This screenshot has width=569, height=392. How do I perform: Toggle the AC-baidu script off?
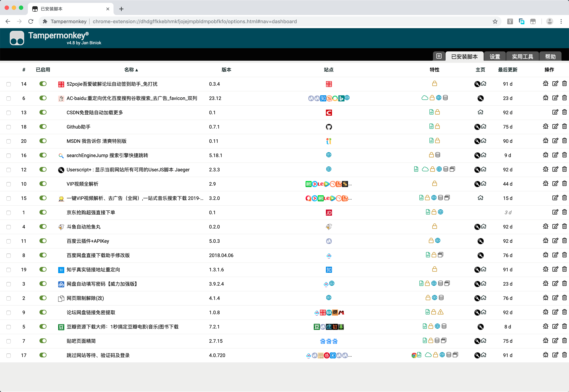point(43,98)
